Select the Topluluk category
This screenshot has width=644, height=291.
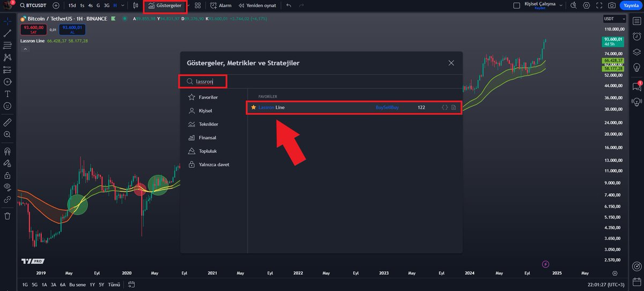[202, 151]
